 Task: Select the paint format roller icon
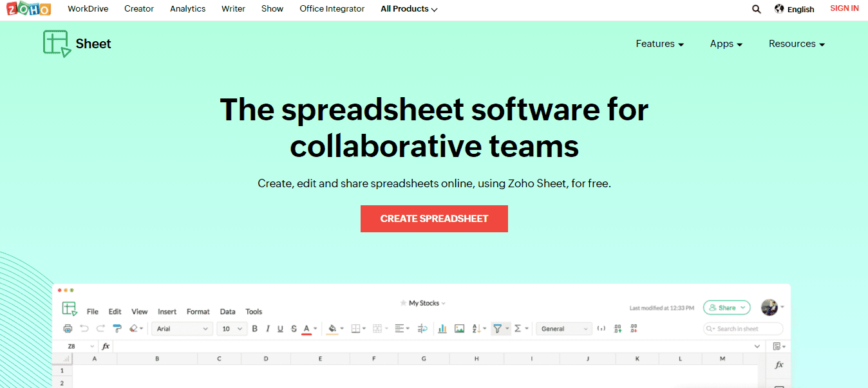pyautogui.click(x=117, y=329)
